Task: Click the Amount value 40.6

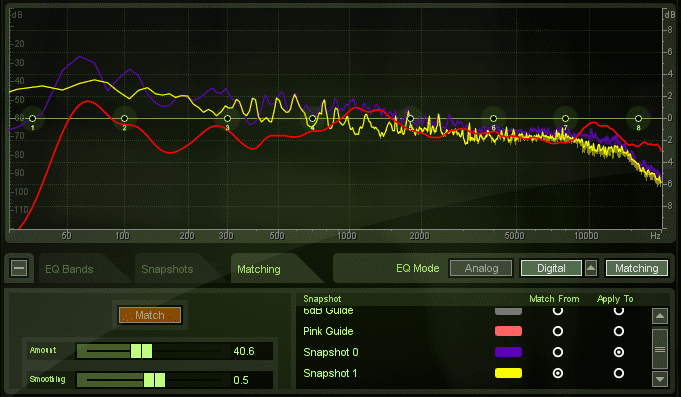Action: tap(244, 351)
